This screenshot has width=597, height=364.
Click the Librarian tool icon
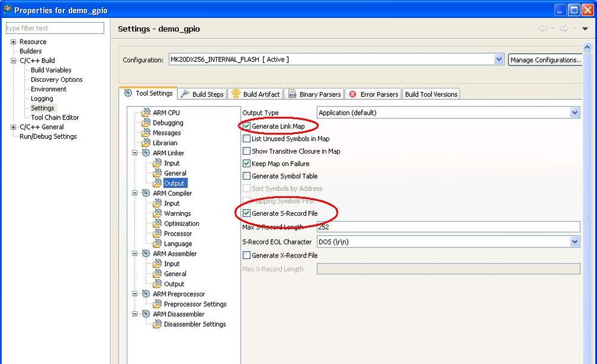(x=146, y=143)
